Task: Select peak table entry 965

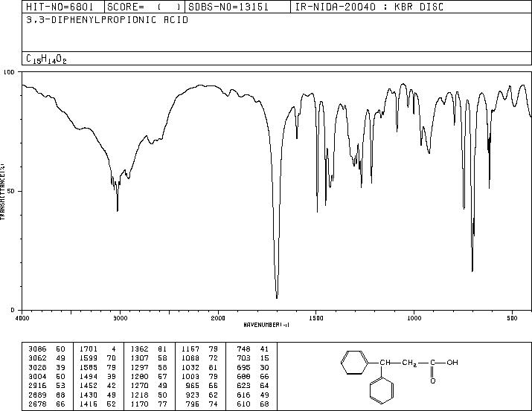Action: 202,386
